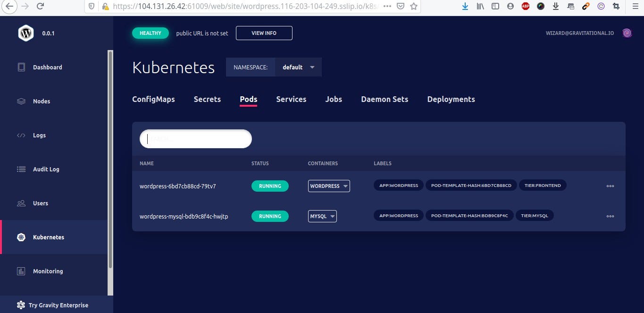Viewport: 644px width, 313px height.
Task: Click the browser back arrow
Action: coord(9,6)
